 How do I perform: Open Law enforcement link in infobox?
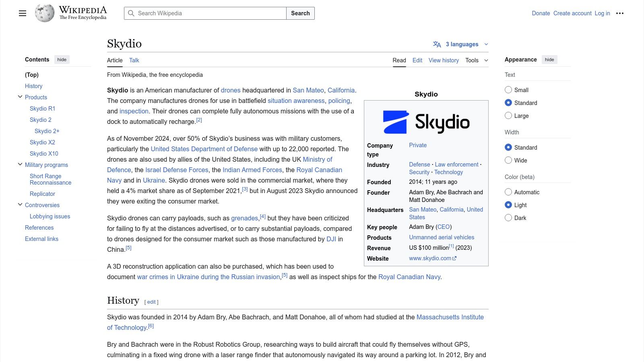click(x=456, y=165)
